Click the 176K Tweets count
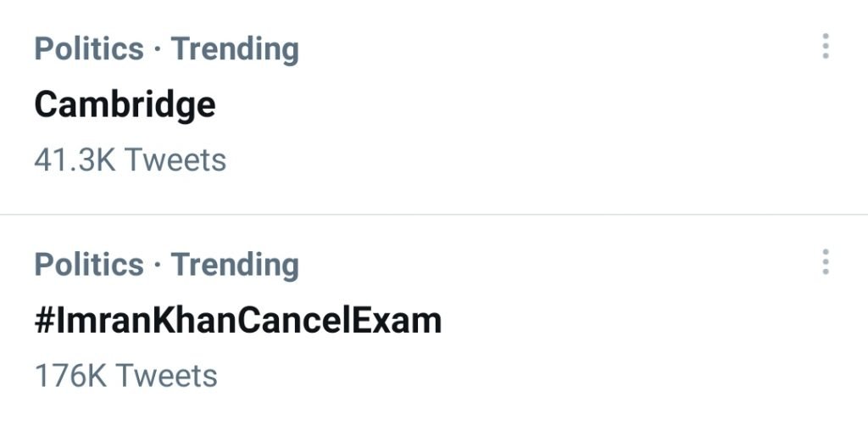The width and height of the screenshot is (868, 426). coord(125,375)
